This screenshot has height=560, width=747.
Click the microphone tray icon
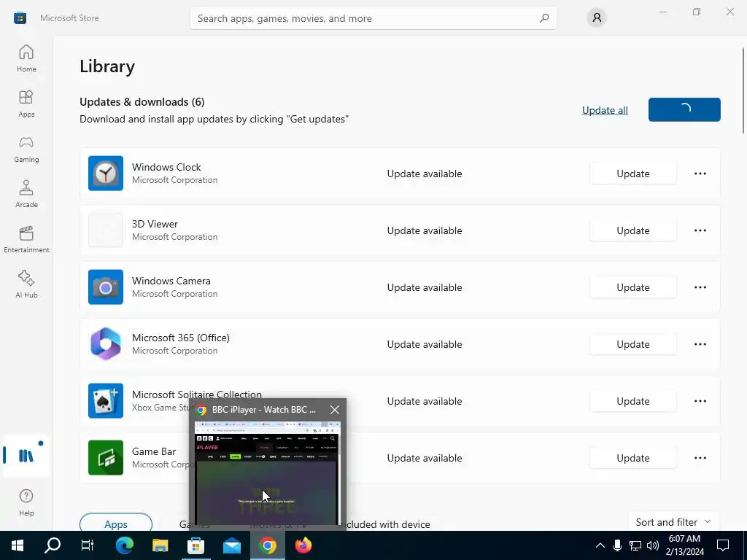click(617, 545)
